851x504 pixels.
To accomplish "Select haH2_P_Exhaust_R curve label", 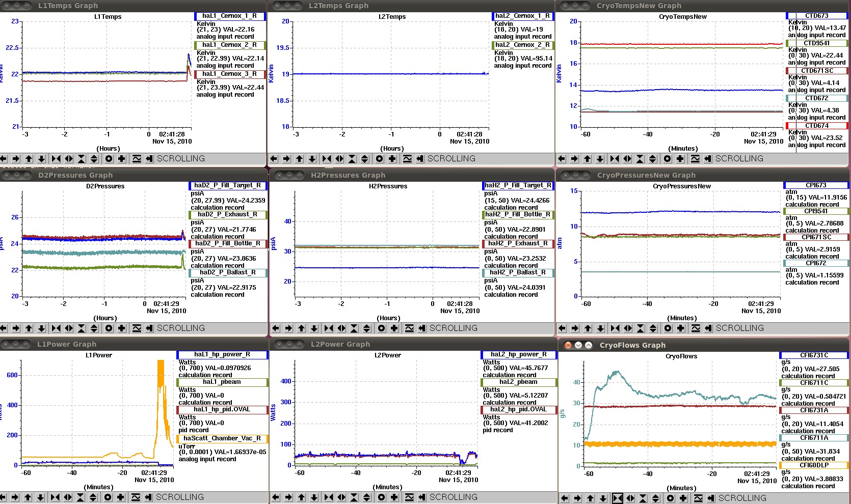I will [x=518, y=243].
